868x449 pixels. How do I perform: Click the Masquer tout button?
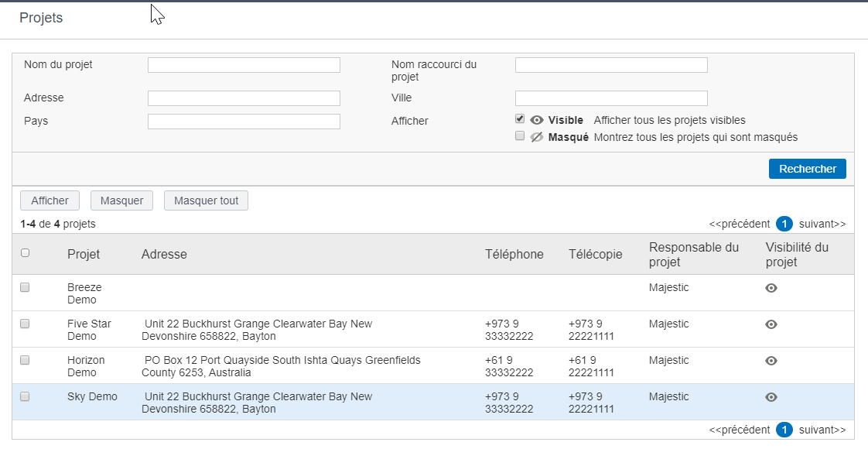point(206,201)
